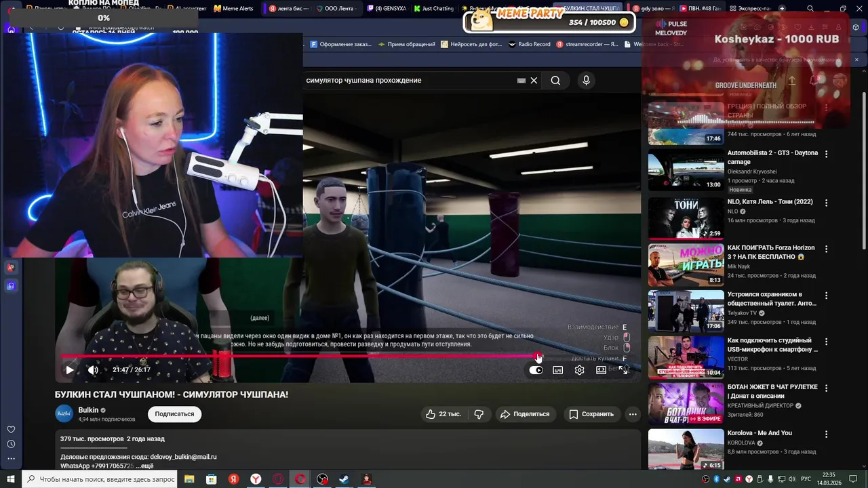The width and height of the screenshot is (868, 488).
Task: Expand the video description via ...ещё
Action: pos(144,466)
